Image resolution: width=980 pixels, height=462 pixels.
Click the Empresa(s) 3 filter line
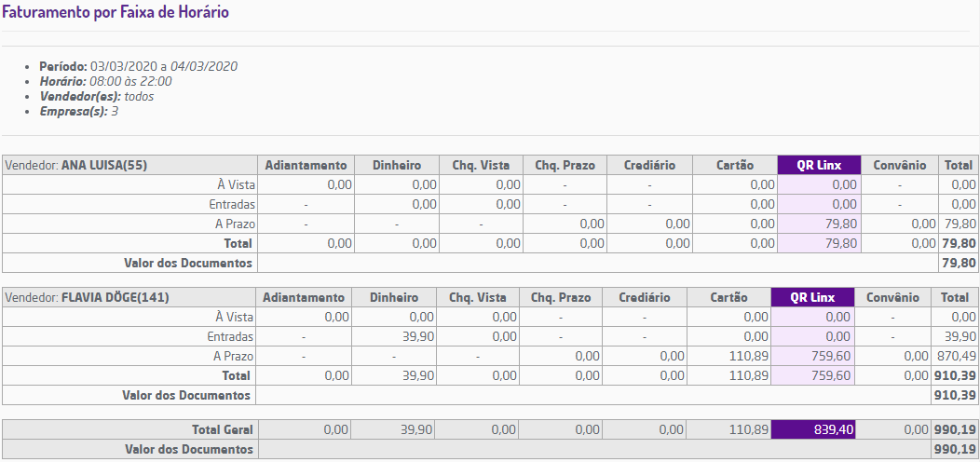coord(78,111)
